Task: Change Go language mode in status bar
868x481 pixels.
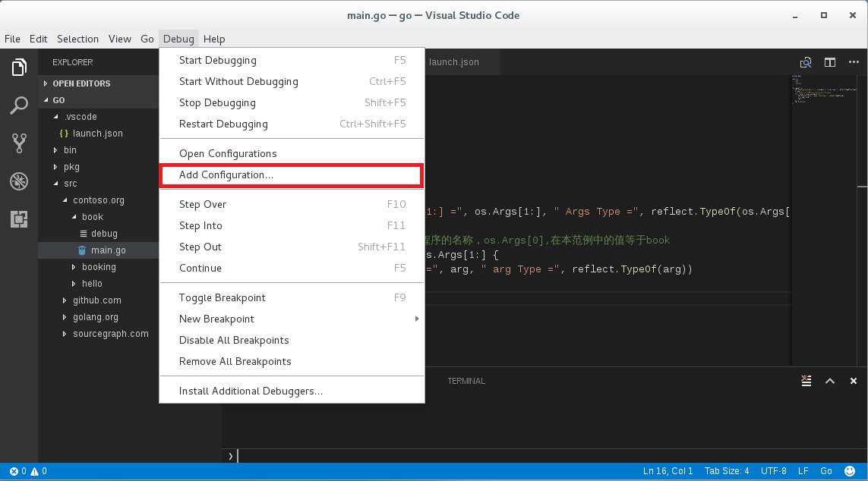Action: point(826,471)
